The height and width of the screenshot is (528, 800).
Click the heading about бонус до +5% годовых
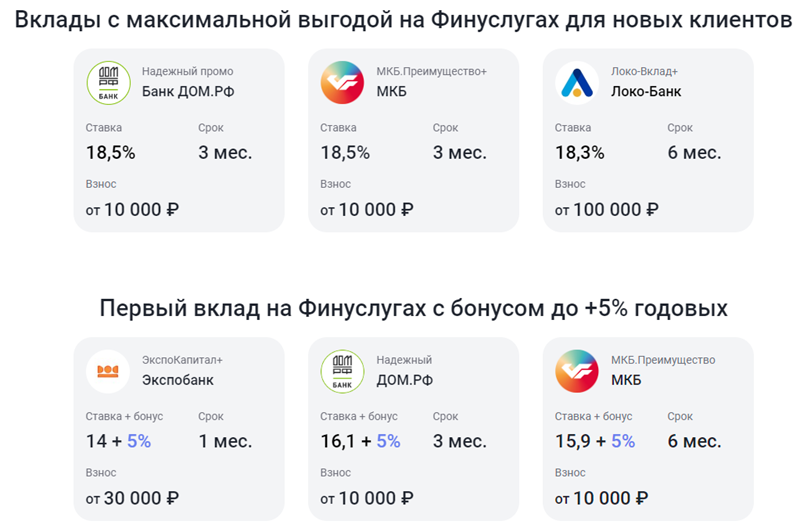[x=413, y=309]
